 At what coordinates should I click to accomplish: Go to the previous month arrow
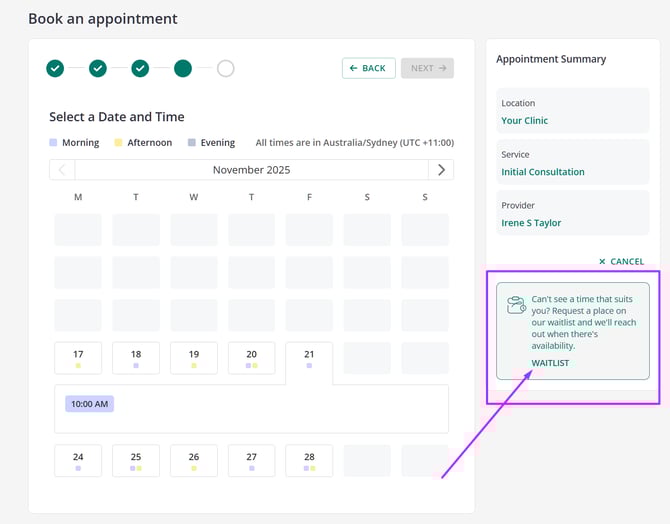[x=62, y=170]
